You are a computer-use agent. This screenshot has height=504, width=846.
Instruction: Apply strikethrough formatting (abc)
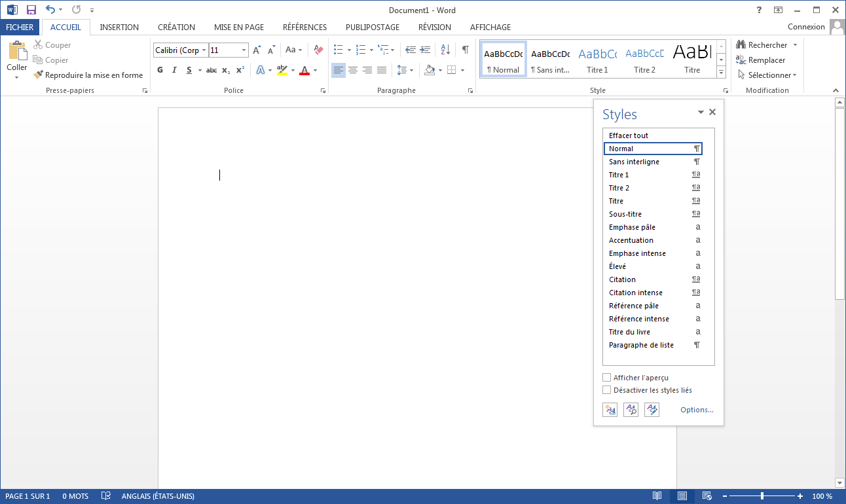point(211,70)
